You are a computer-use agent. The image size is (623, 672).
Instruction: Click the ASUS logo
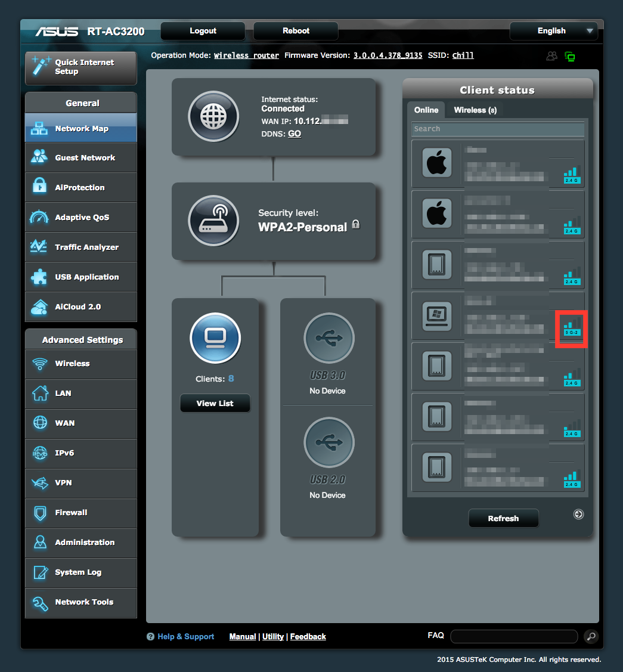(57, 32)
